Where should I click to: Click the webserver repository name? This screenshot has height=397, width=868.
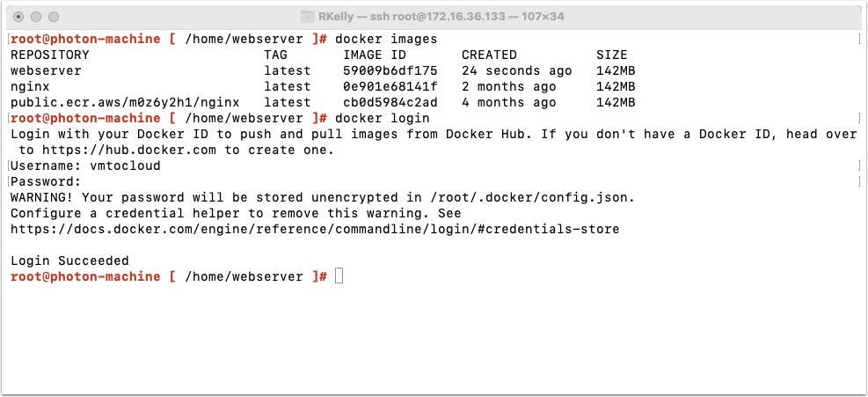(46, 71)
